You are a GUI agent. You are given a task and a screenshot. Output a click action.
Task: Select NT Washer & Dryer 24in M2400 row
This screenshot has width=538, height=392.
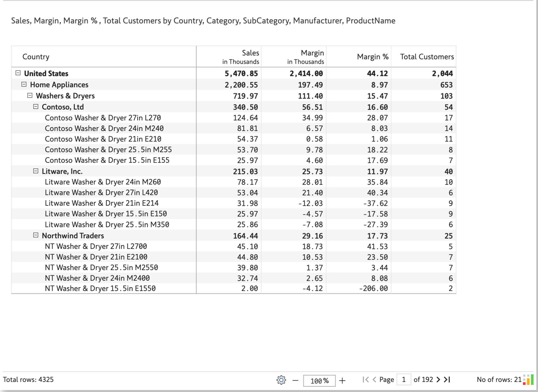click(x=234, y=278)
